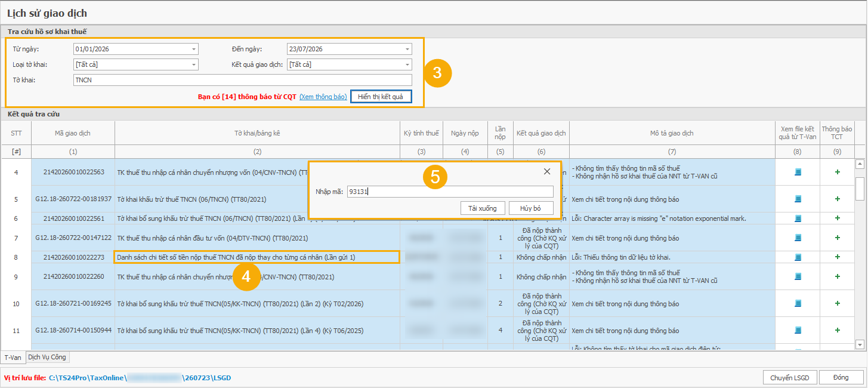Click the Lần nộp column header

point(500,133)
